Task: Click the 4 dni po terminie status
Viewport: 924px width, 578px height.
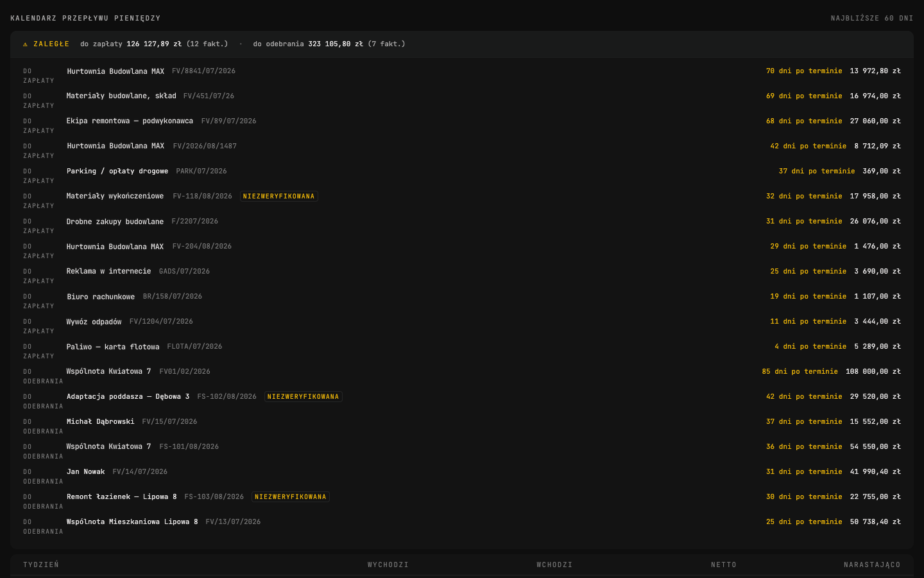Action: tap(810, 347)
